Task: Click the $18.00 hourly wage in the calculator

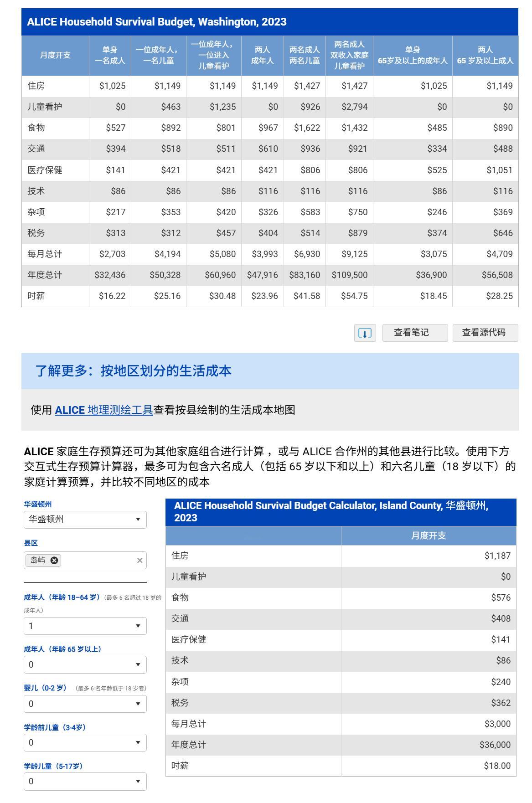Action: point(497,766)
